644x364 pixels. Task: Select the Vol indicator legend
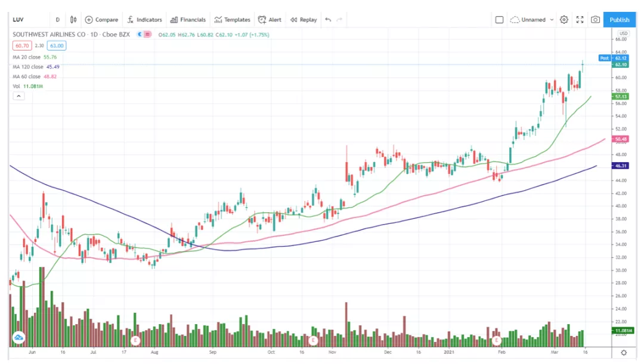(27, 86)
